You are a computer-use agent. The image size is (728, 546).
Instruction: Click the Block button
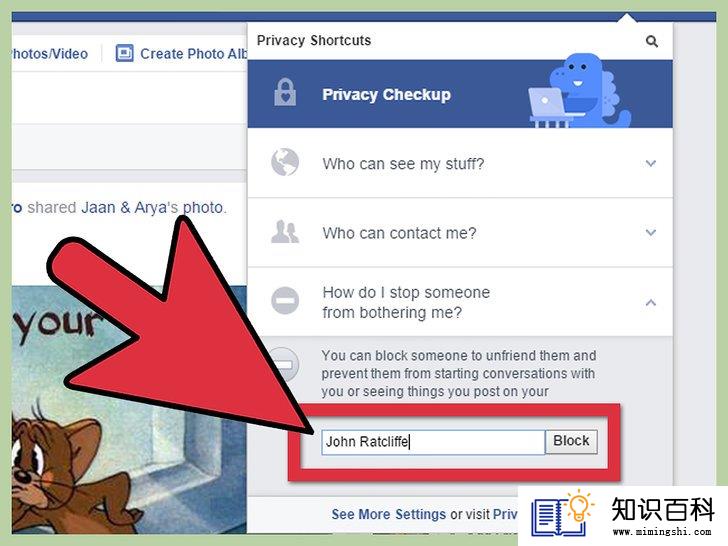[571, 441]
